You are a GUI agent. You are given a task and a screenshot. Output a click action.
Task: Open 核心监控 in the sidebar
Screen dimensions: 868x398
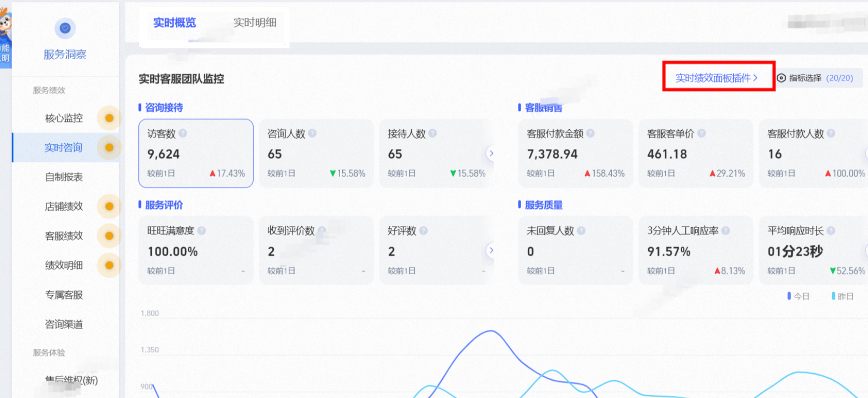(x=64, y=118)
